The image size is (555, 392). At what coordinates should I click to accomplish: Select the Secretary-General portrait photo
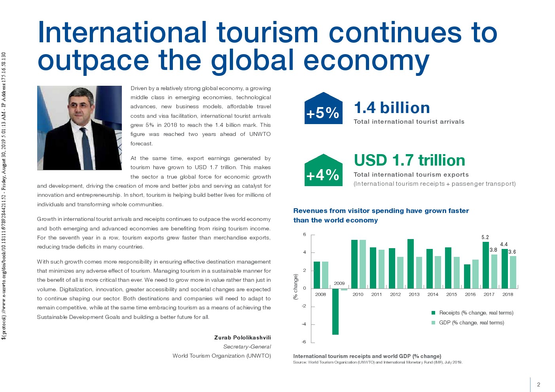click(80, 128)
